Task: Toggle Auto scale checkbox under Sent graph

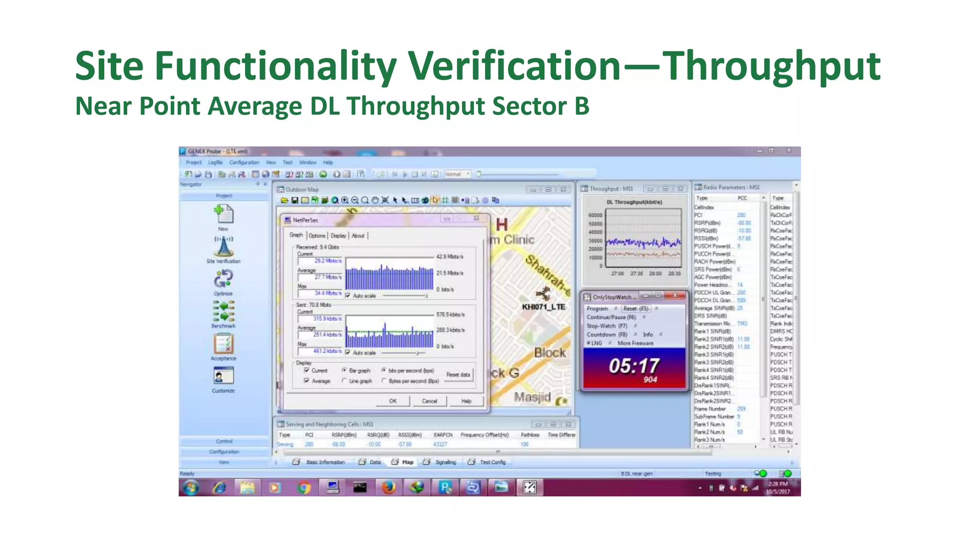Action: [347, 353]
